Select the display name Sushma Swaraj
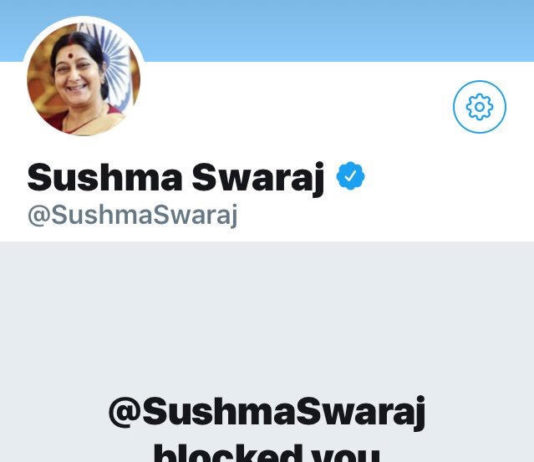The width and height of the screenshot is (534, 462). coord(175,177)
